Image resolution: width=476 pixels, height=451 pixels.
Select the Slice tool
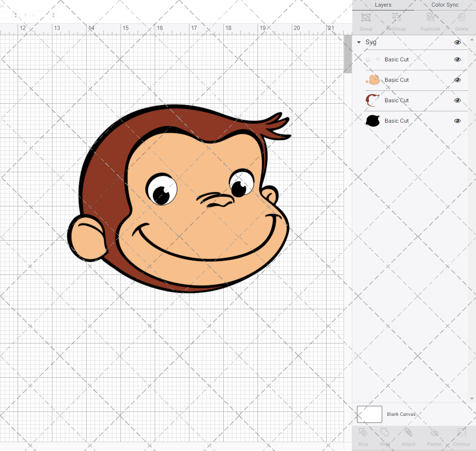[x=363, y=433]
